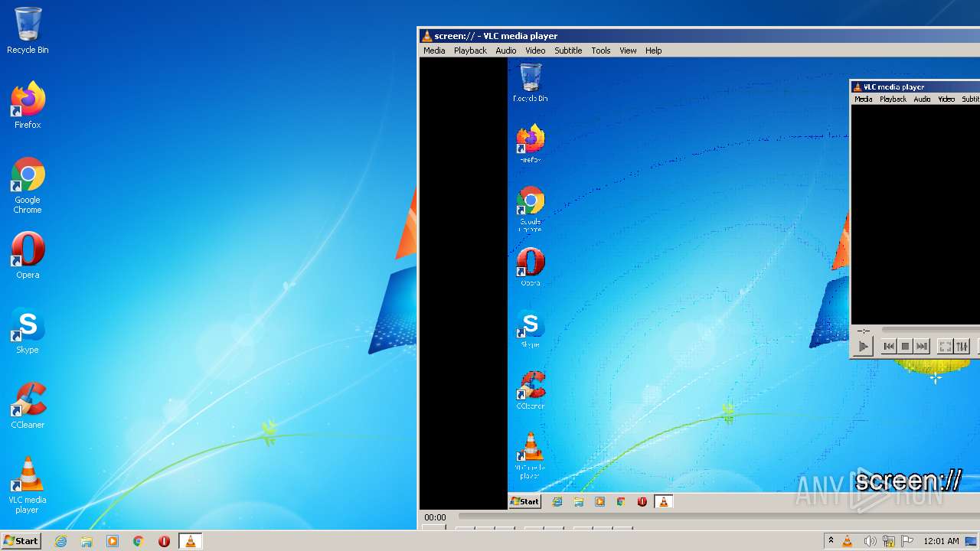Open the View menu in VLC
980x551 pixels.
tap(628, 51)
